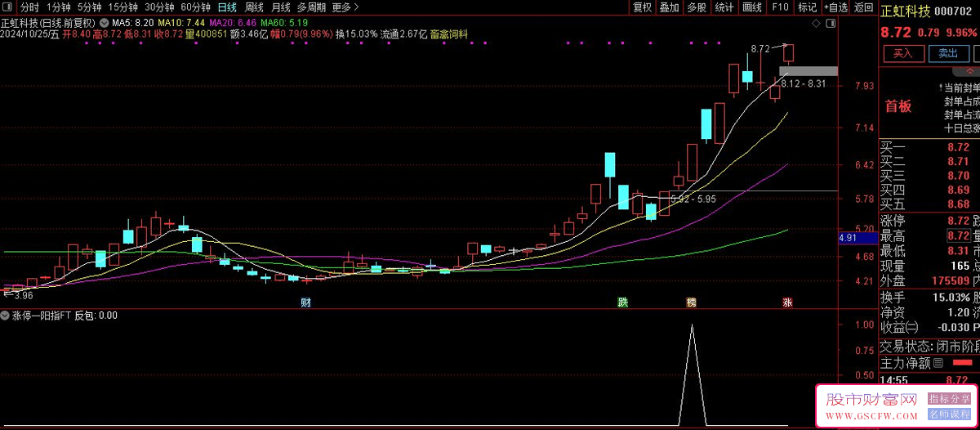Add stock with +自选 button
980x430 pixels.
(835, 7)
